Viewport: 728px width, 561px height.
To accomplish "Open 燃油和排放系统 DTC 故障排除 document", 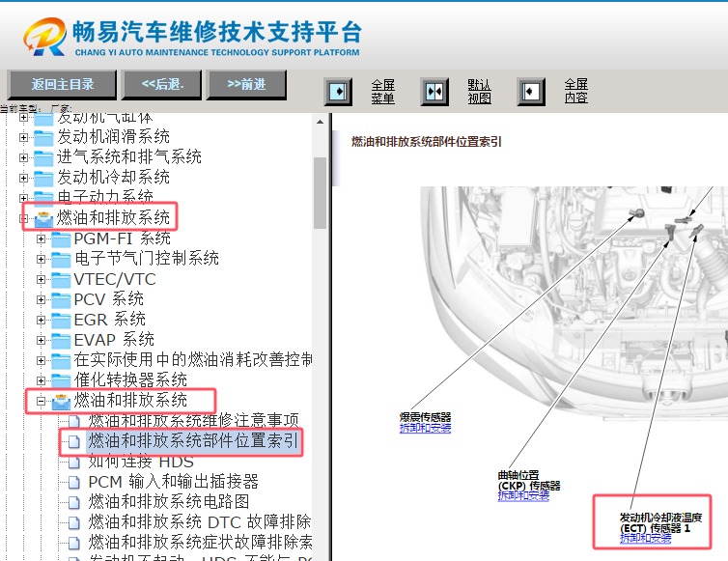I will pos(200,522).
